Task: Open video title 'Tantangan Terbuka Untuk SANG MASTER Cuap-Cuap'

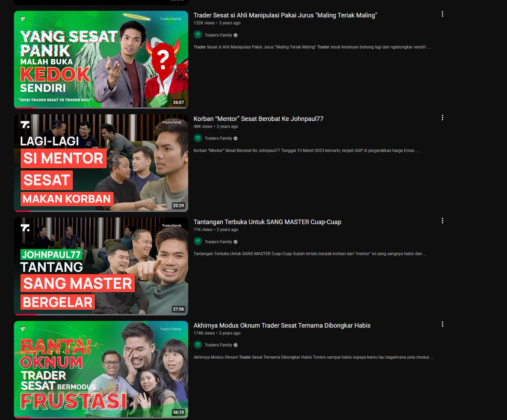Action: point(267,222)
